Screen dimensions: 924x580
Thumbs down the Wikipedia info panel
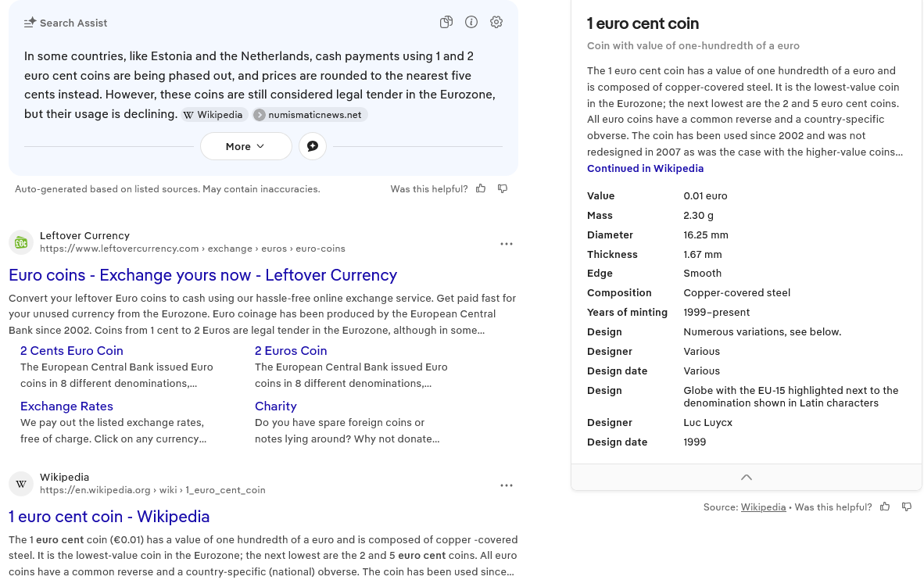[x=907, y=507]
